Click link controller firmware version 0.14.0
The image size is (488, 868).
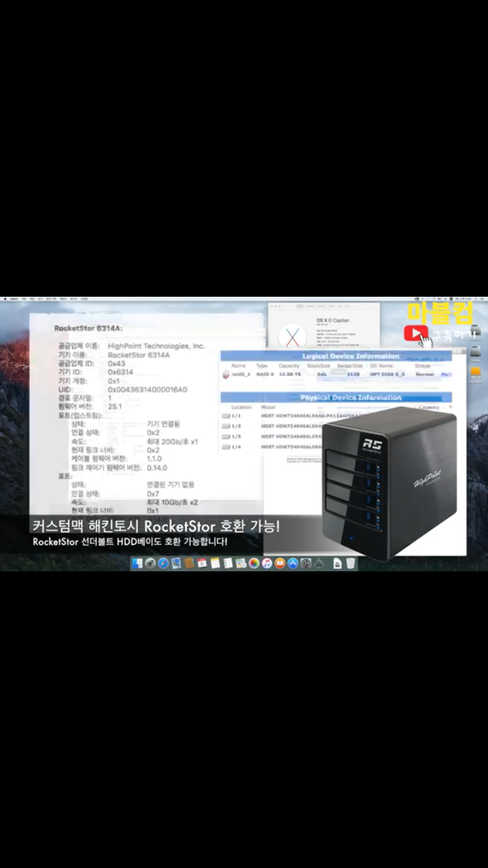coord(157,468)
